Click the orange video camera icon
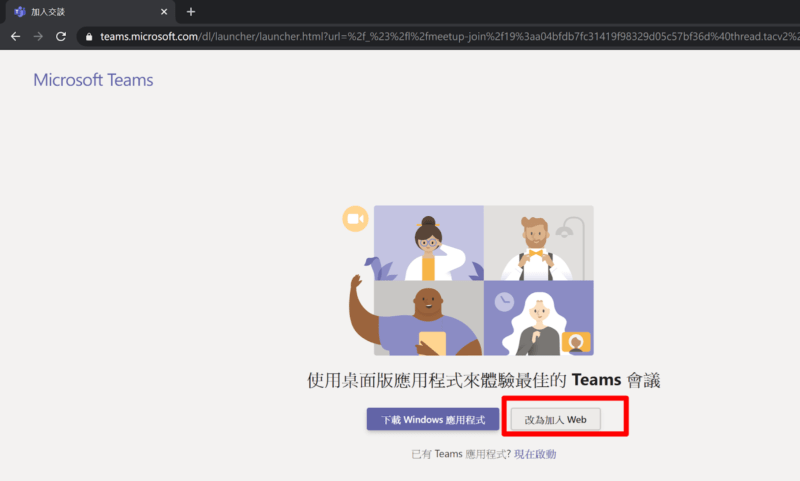The width and height of the screenshot is (800, 481). (x=354, y=219)
